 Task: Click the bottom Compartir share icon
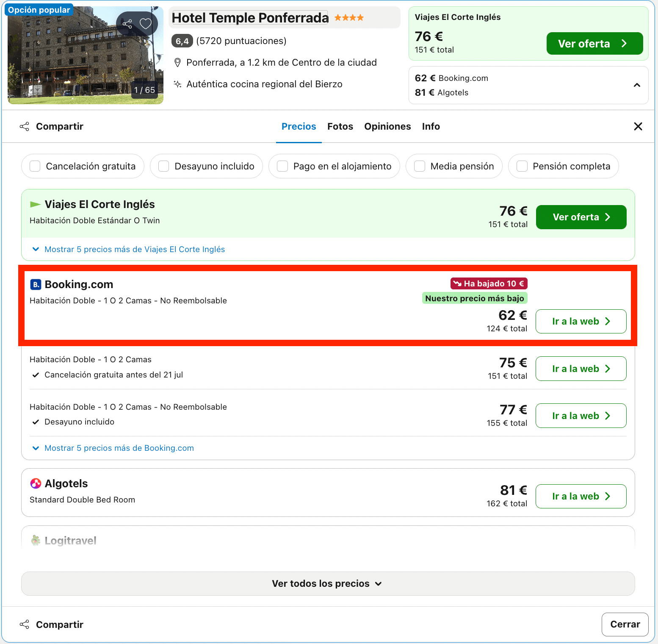[25, 624]
